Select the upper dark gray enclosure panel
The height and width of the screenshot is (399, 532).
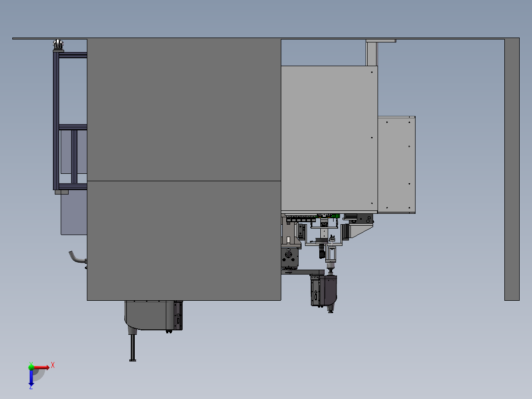(184, 109)
